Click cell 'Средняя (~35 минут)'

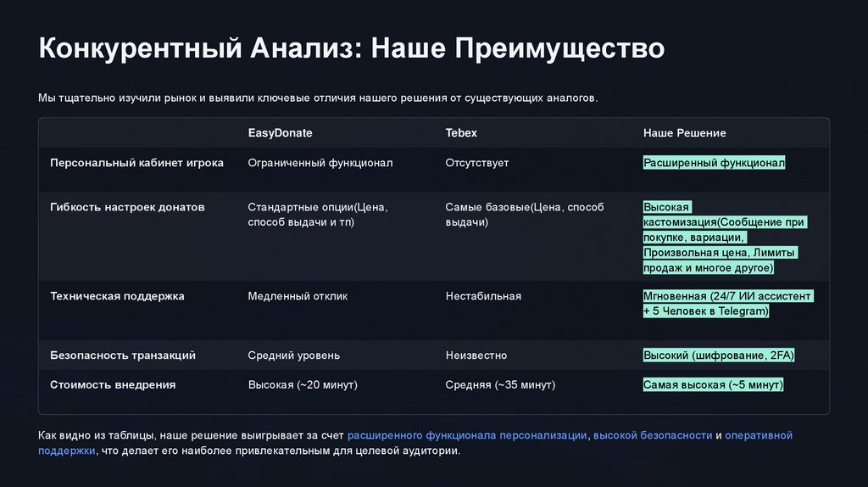[500, 384]
